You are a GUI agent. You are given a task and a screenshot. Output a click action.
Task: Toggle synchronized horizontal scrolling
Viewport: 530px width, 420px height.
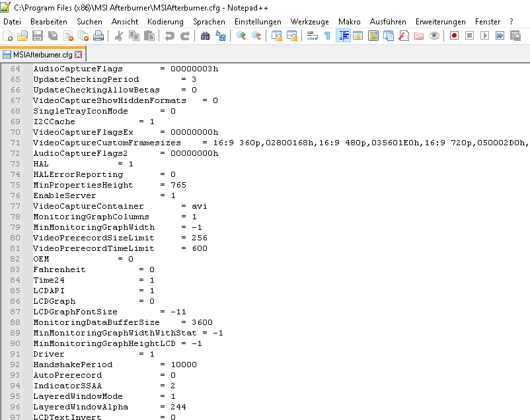(291, 36)
